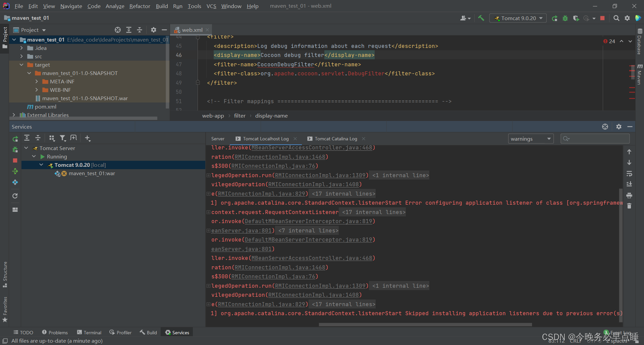Jump to next highlighted error arrow
The height and width of the screenshot is (345, 644).
click(x=630, y=41)
